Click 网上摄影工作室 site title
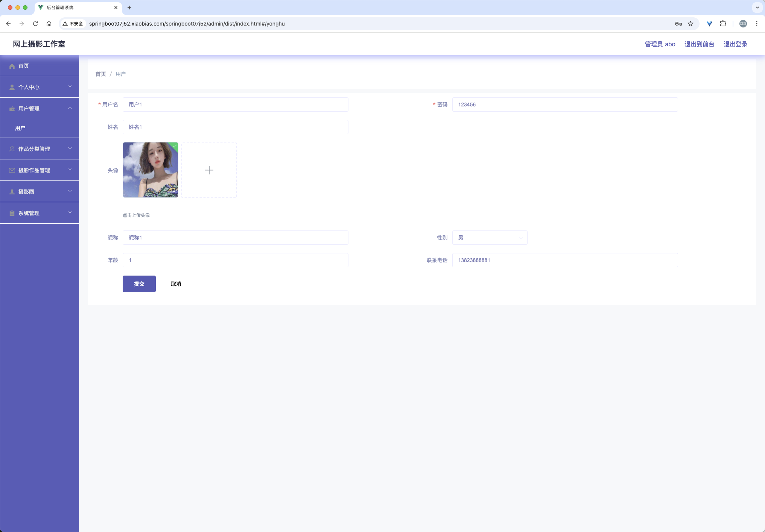Viewport: 765px width, 532px height. click(39, 44)
